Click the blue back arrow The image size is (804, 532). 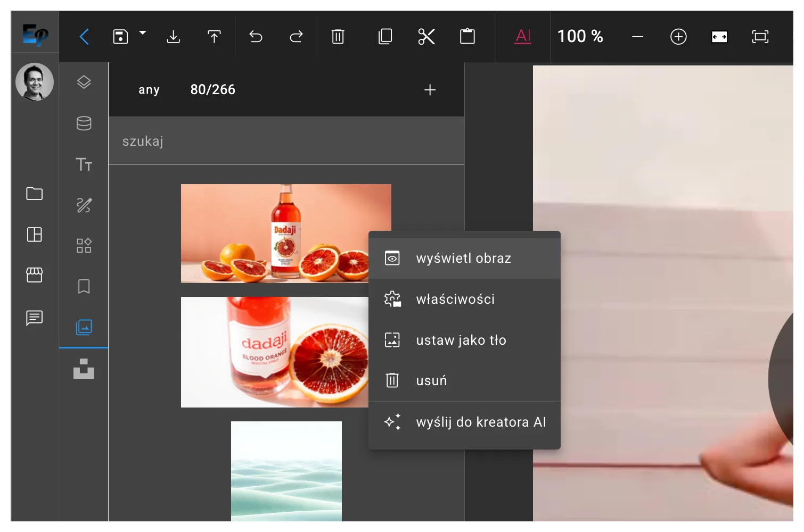click(x=84, y=37)
